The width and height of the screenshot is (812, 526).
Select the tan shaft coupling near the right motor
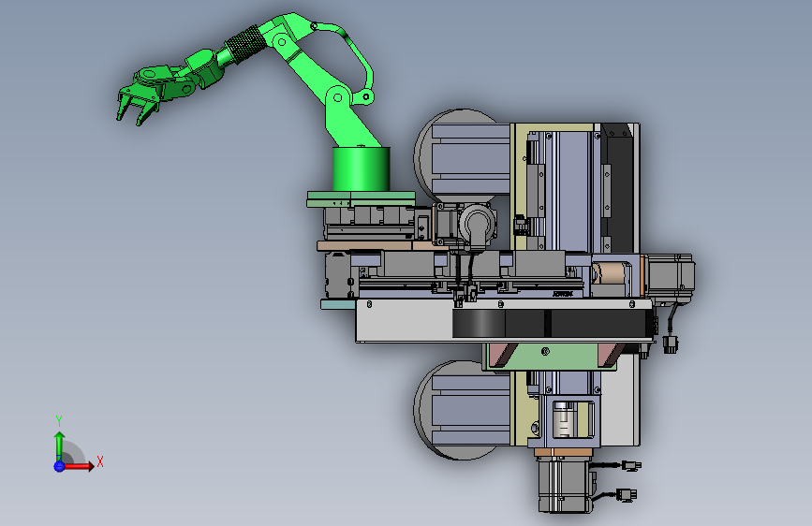610,273
